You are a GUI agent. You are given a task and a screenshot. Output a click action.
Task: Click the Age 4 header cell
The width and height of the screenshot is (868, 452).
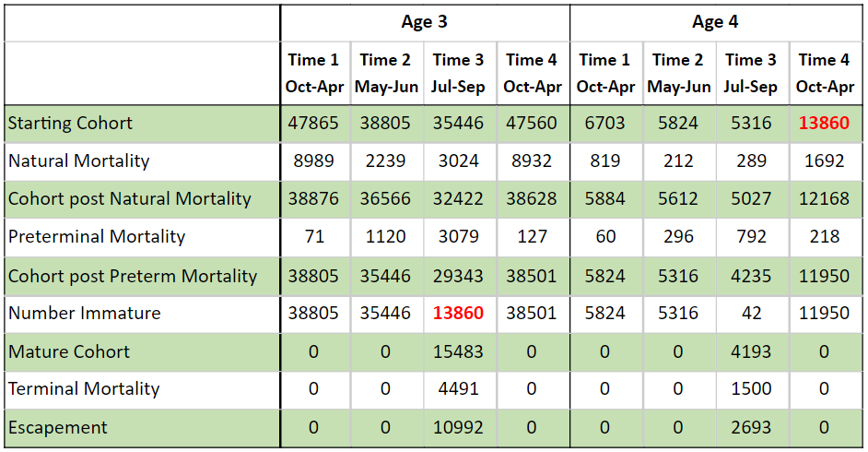coord(715,23)
